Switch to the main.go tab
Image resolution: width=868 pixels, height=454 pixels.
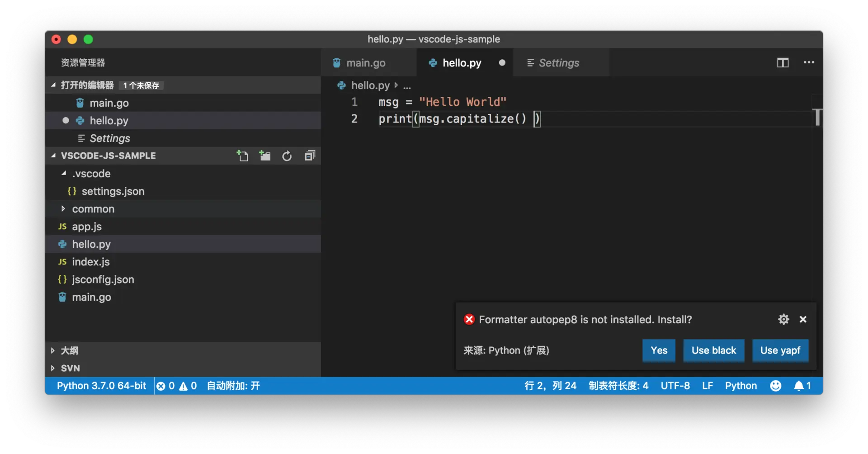click(366, 63)
